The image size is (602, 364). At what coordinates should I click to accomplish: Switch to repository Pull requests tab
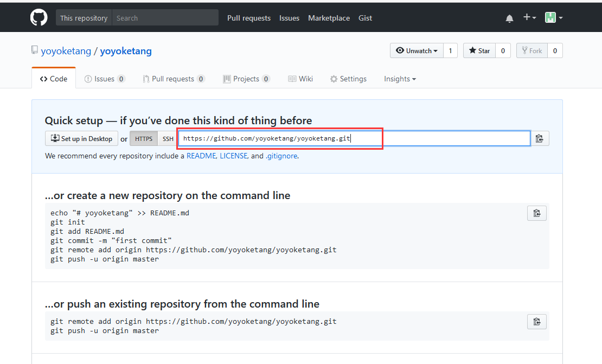click(174, 79)
